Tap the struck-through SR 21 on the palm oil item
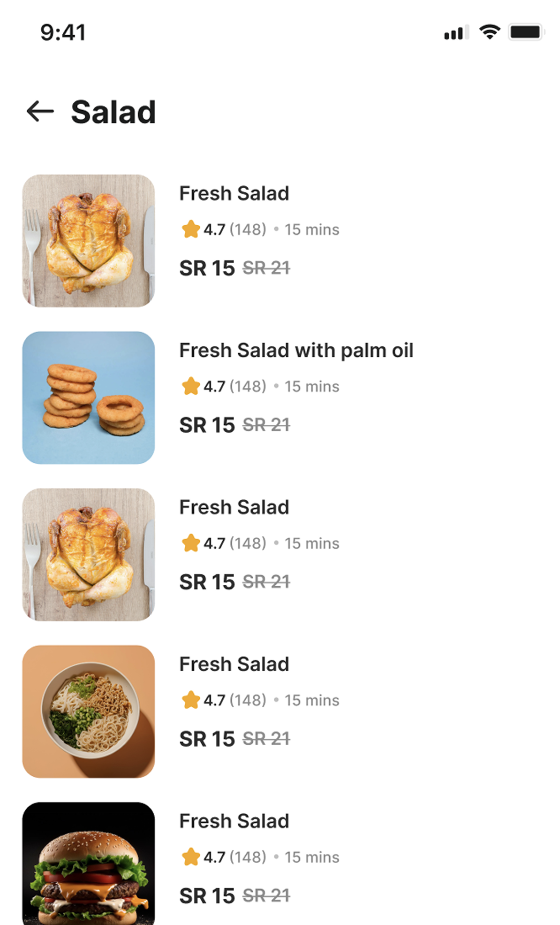This screenshot has height=925, width=560. (x=266, y=425)
